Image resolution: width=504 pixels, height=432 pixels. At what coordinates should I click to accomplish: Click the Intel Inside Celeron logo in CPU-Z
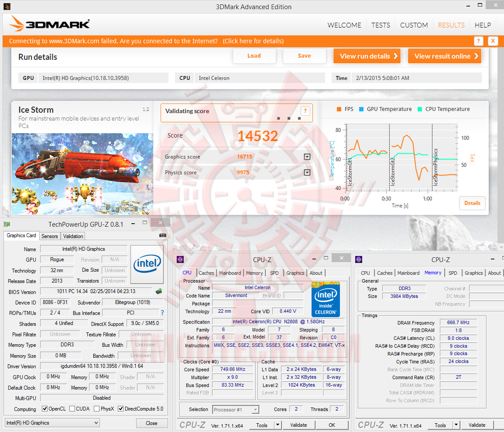326,300
